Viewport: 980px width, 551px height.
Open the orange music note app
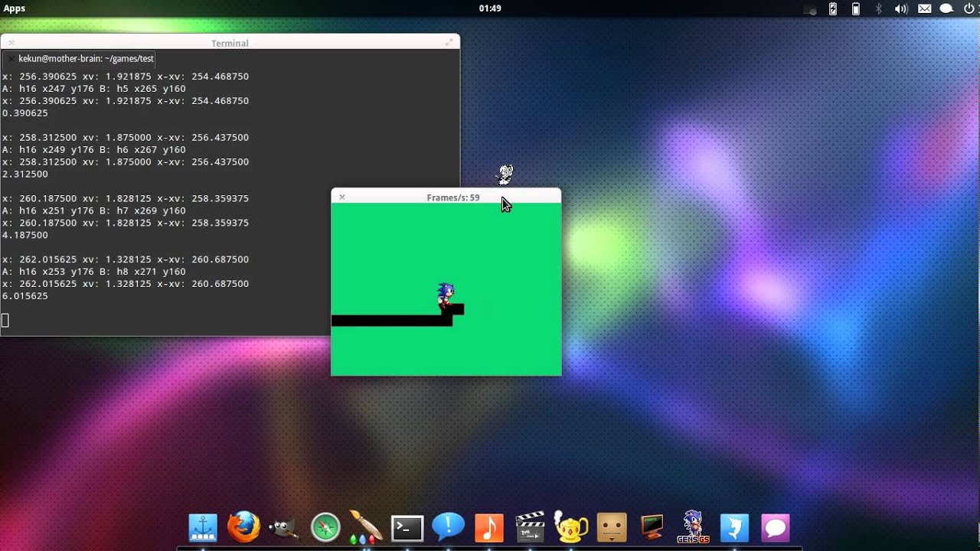point(489,527)
